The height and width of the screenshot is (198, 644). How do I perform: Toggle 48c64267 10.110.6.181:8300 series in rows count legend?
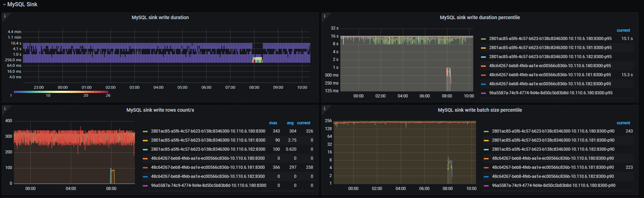coord(208,167)
